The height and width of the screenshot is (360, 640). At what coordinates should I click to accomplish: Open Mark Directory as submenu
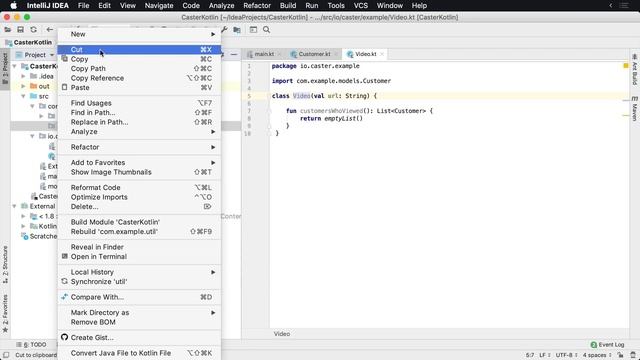pyautogui.click(x=139, y=313)
